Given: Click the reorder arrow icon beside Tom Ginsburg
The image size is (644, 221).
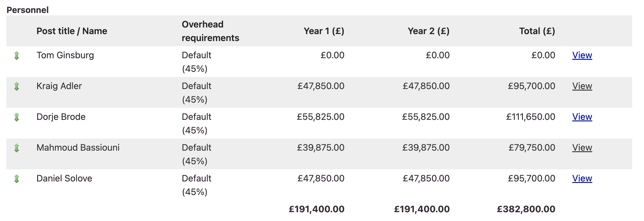Looking at the screenshot, I should click(x=17, y=56).
